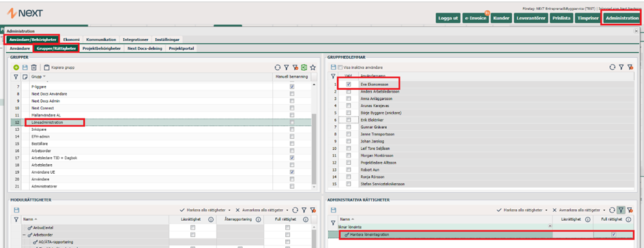Click the Logga ut button
644x248 pixels.
coord(448,18)
